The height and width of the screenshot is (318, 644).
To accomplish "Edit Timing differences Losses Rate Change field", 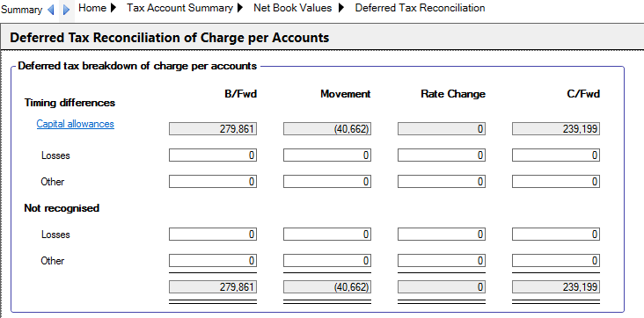I will [x=442, y=155].
